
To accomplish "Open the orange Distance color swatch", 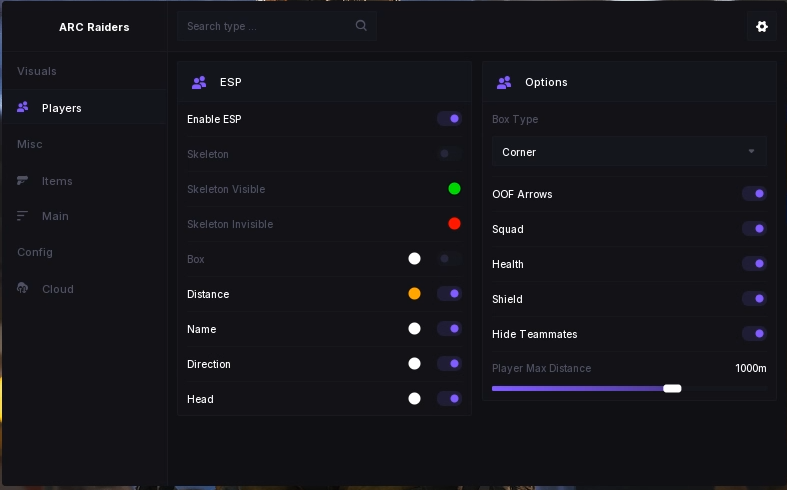I will pos(414,294).
